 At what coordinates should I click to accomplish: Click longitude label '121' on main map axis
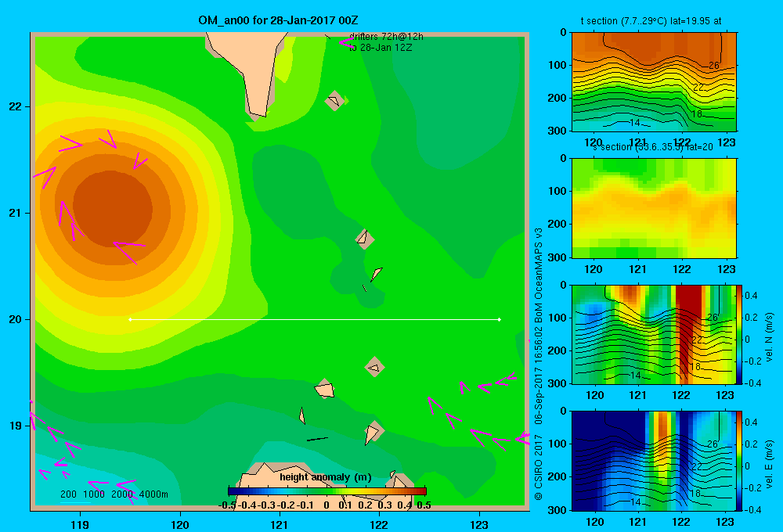coord(280,525)
